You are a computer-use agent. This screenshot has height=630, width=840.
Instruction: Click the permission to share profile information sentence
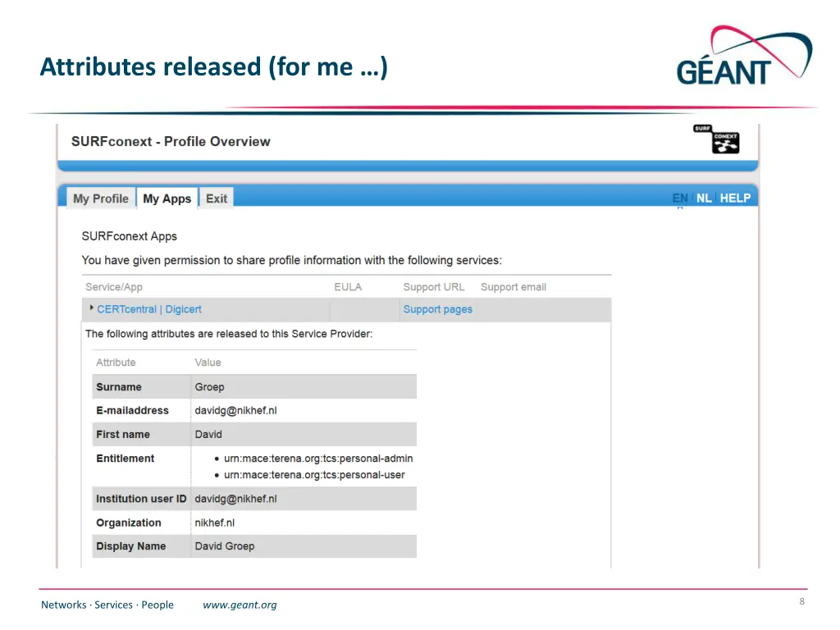point(292,260)
